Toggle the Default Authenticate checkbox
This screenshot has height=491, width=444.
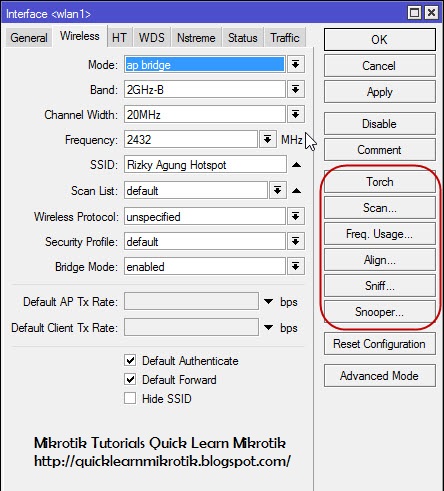pyautogui.click(x=130, y=360)
